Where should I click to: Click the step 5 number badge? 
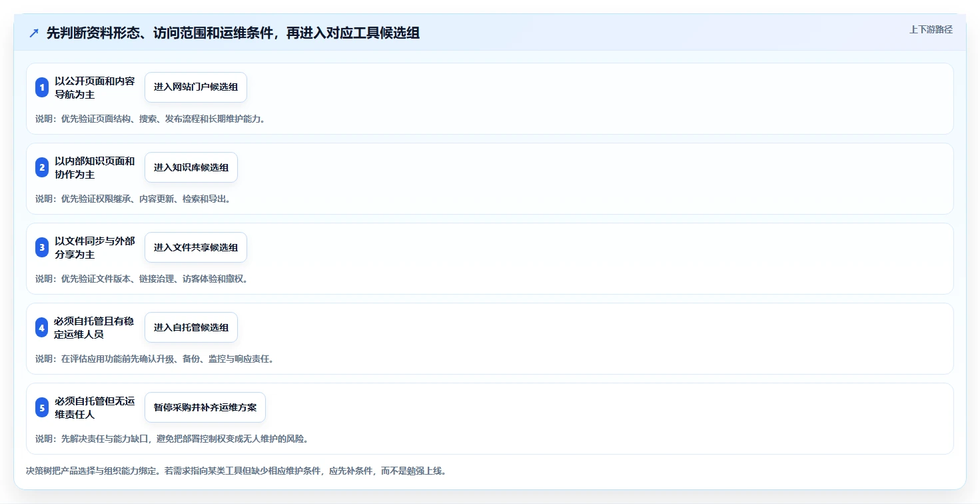point(42,407)
